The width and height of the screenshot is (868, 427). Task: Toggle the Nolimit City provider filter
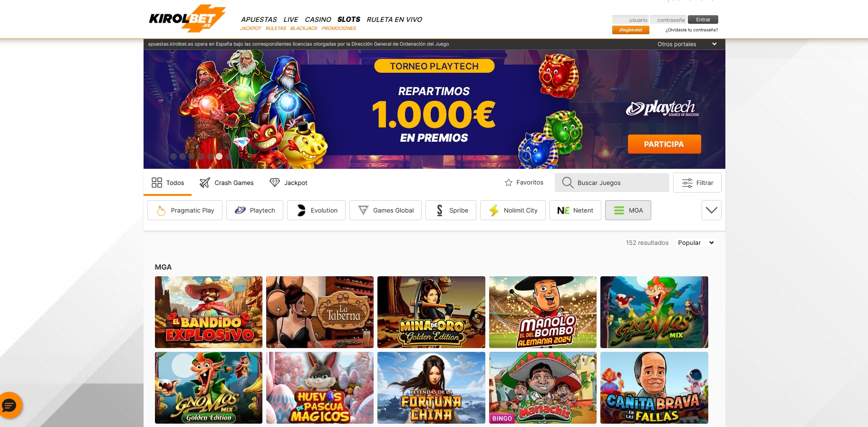[x=513, y=210]
